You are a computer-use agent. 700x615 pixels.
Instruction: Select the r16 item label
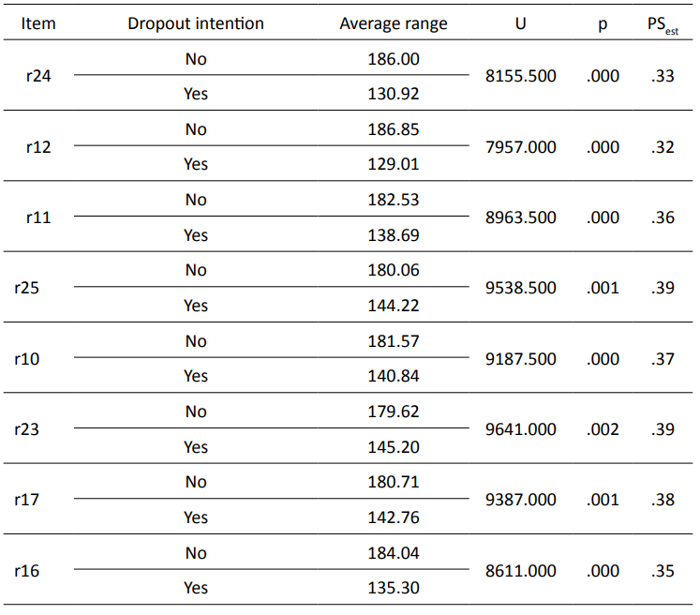point(26,571)
